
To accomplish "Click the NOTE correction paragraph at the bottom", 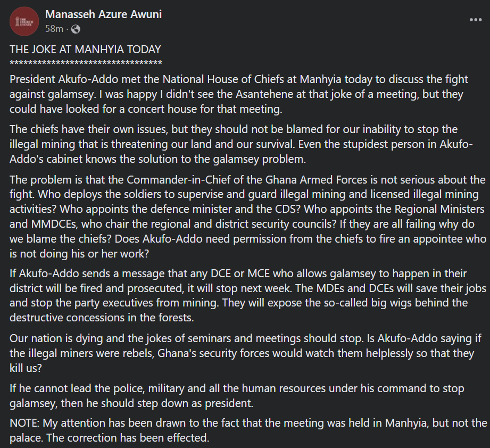I will pos(248,430).
